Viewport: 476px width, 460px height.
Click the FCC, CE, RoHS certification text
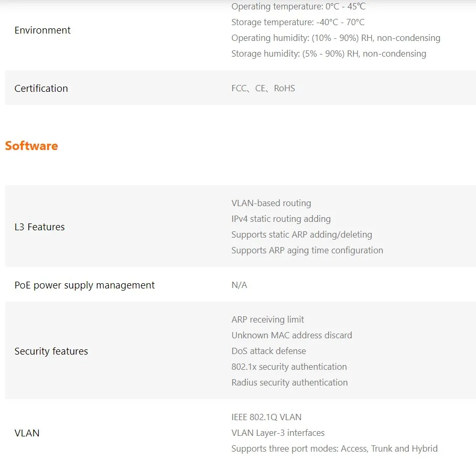263,88
